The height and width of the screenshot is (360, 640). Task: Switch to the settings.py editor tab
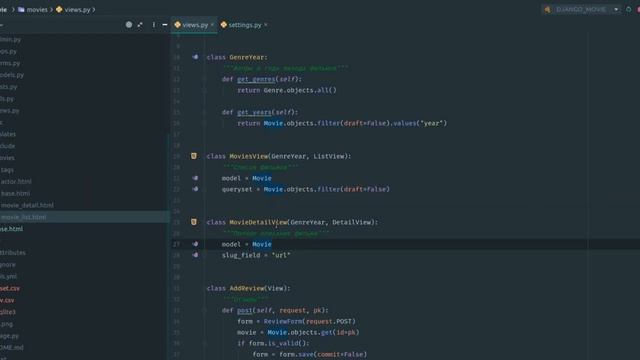[x=244, y=25]
